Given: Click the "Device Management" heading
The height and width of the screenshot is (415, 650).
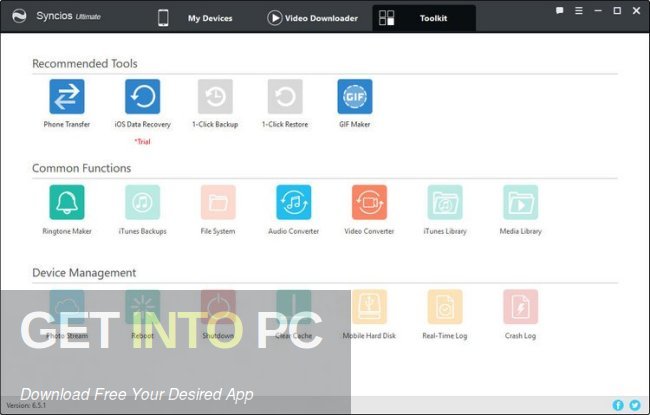Looking at the screenshot, I should 84,272.
